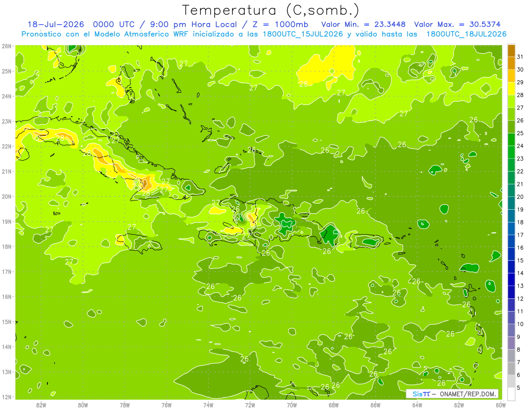Click the "20N" latitude label

click(x=7, y=196)
